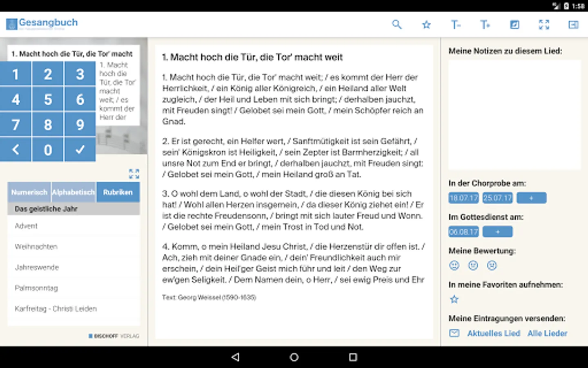Go back with Android back button
The width and height of the screenshot is (588, 368).
(235, 357)
